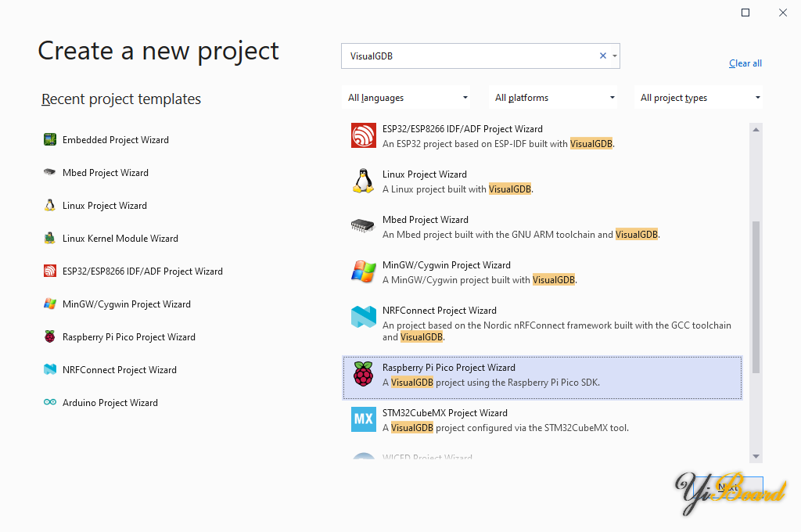Select Mbed Project Wizard from recent templates

pyautogui.click(x=106, y=173)
